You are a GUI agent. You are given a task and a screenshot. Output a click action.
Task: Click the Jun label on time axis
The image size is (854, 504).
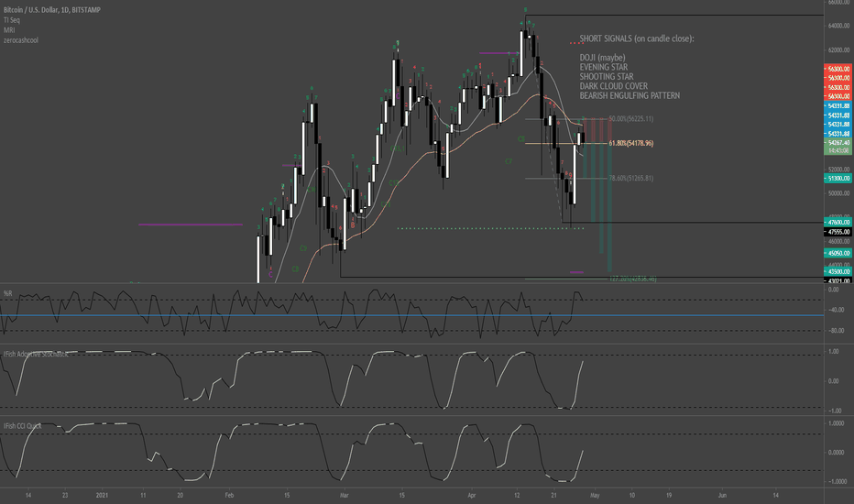tap(722, 495)
